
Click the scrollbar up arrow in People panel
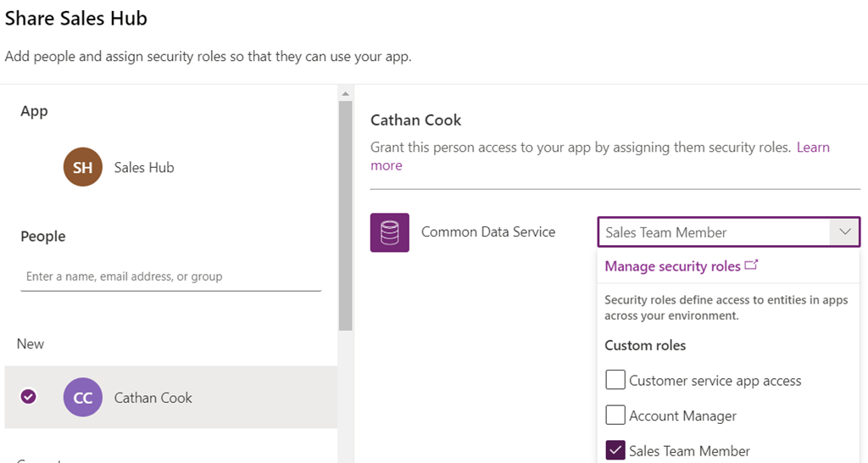(x=345, y=92)
